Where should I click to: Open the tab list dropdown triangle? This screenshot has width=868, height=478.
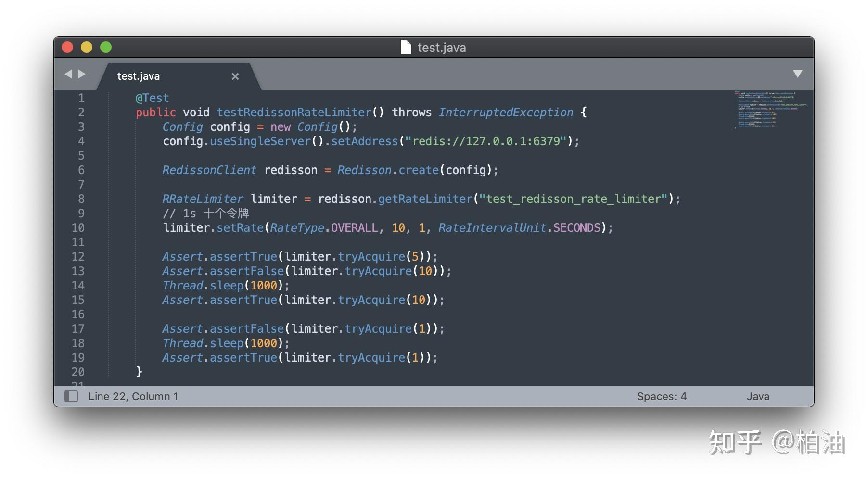point(798,74)
